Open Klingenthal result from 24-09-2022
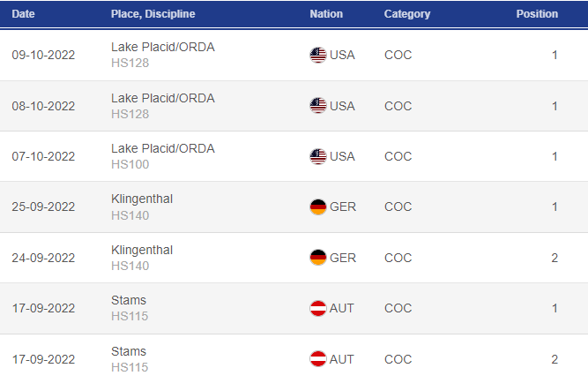Image resolution: width=588 pixels, height=383 pixels. click(x=294, y=258)
